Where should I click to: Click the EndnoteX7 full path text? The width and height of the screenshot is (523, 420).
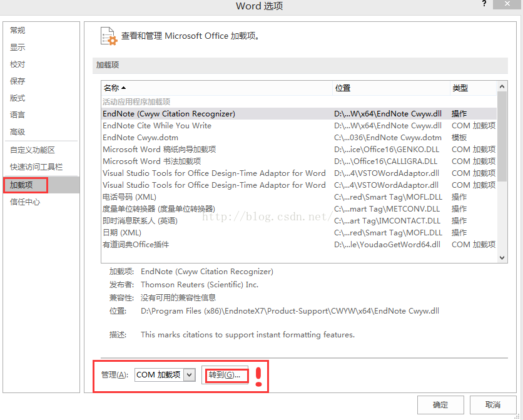tap(290, 311)
